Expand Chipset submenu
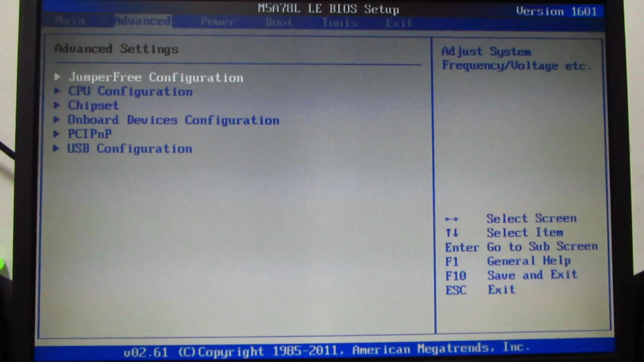The height and width of the screenshot is (362, 644). [x=94, y=105]
